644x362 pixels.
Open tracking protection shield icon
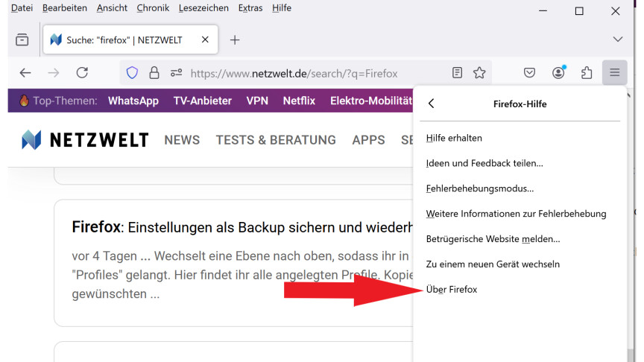click(x=132, y=73)
